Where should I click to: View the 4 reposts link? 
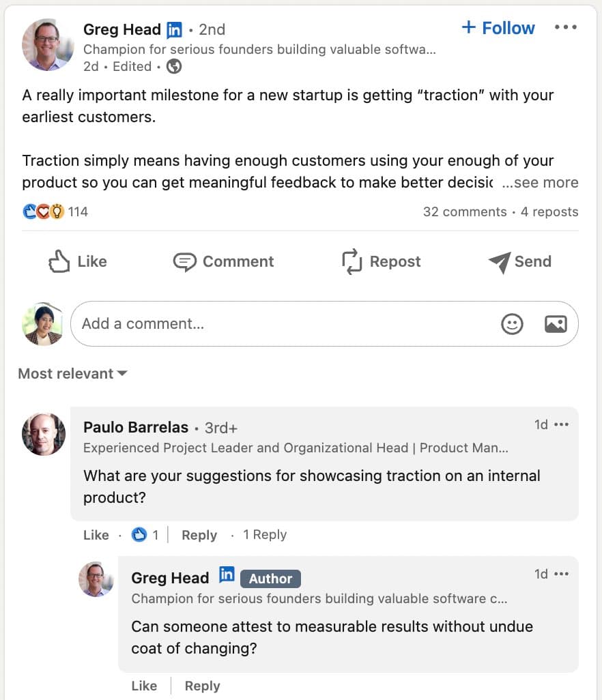pyautogui.click(x=549, y=212)
